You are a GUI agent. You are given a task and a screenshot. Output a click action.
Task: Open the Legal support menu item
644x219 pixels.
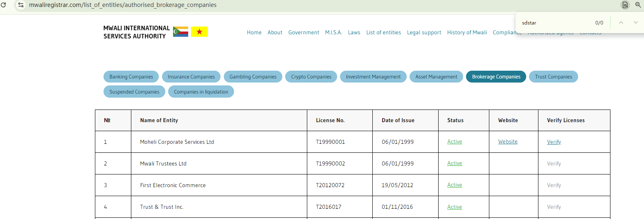pos(424,33)
